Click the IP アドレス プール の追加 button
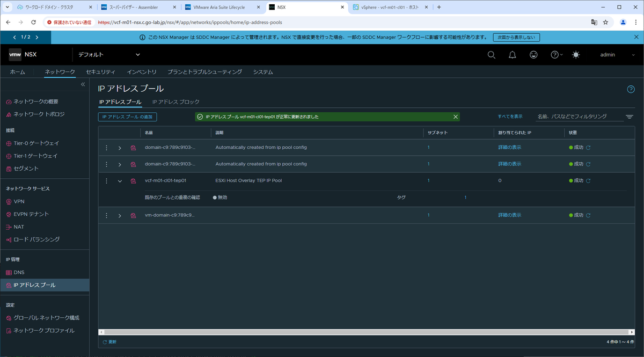 tap(127, 116)
